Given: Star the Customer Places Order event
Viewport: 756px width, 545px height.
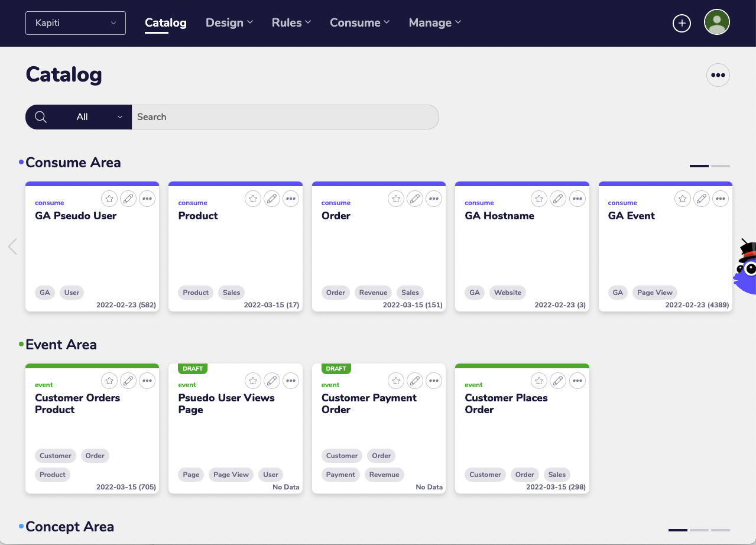Looking at the screenshot, I should coord(538,381).
